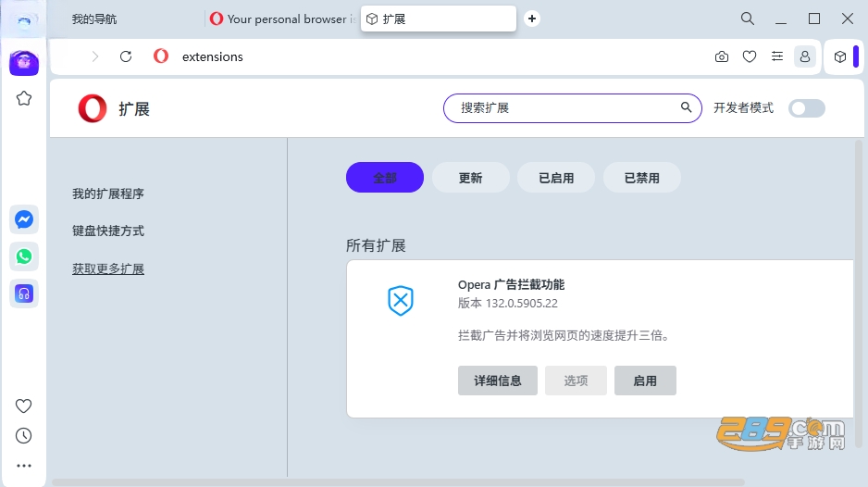
Task: Select the 已禁用 filter tab
Action: 641,178
